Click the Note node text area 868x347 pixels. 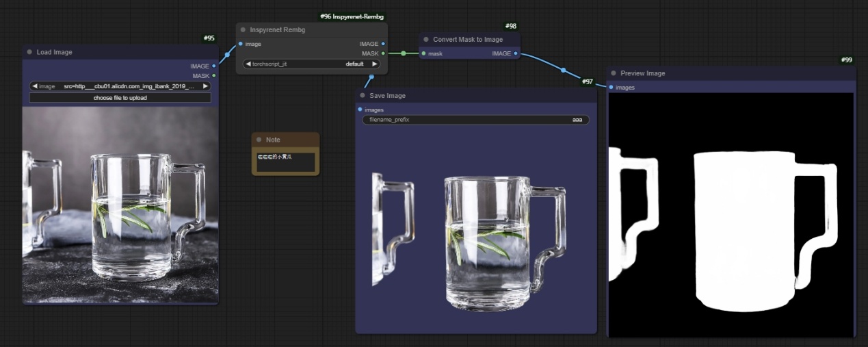pyautogui.click(x=285, y=162)
